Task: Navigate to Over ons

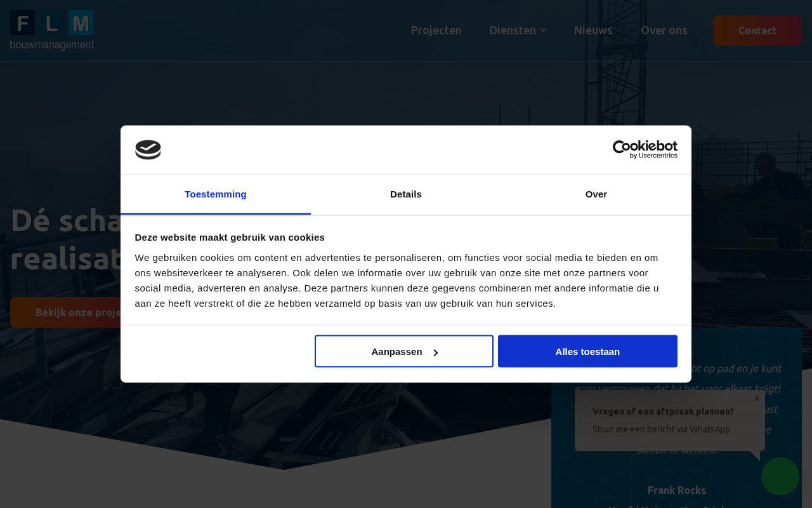Action: pos(664,30)
